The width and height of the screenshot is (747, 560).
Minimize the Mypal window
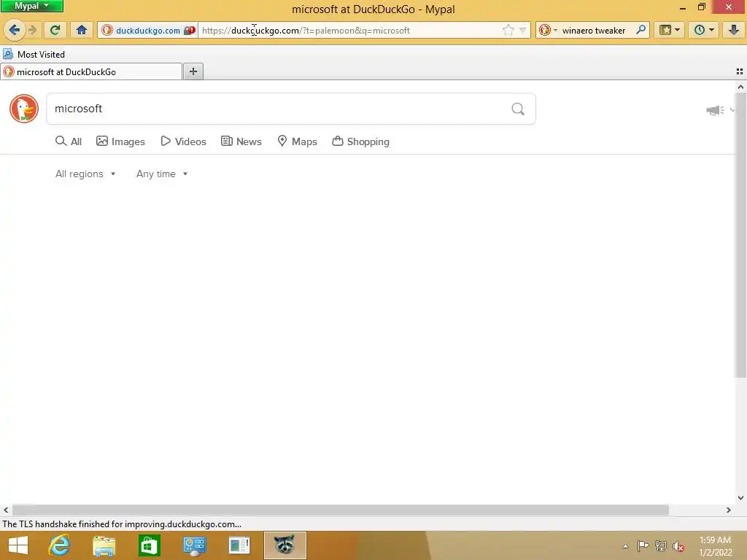click(682, 7)
